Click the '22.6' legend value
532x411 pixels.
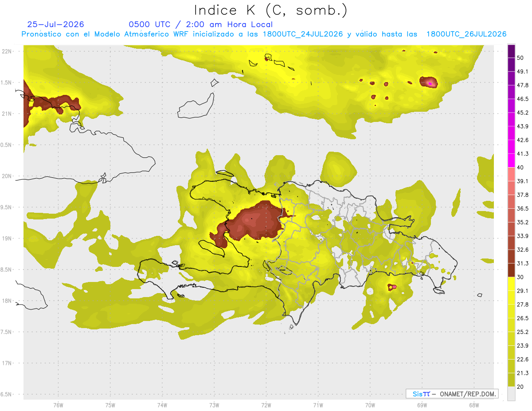(523, 359)
